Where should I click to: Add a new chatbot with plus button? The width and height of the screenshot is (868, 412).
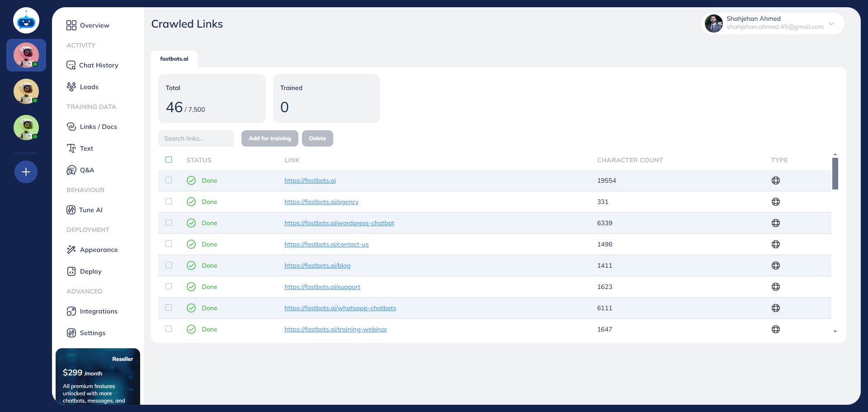[x=26, y=172]
